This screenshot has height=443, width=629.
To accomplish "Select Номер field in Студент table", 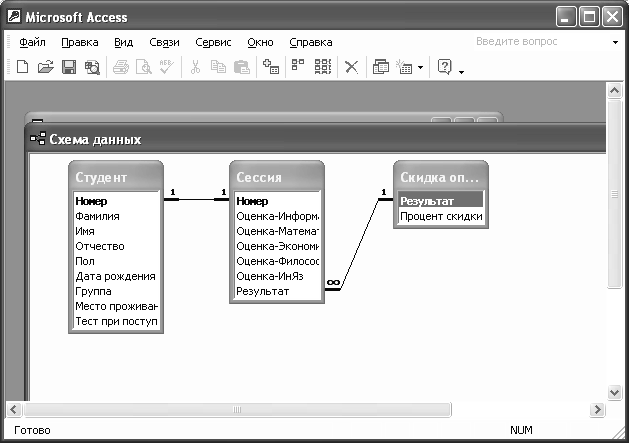I will 116,201.
